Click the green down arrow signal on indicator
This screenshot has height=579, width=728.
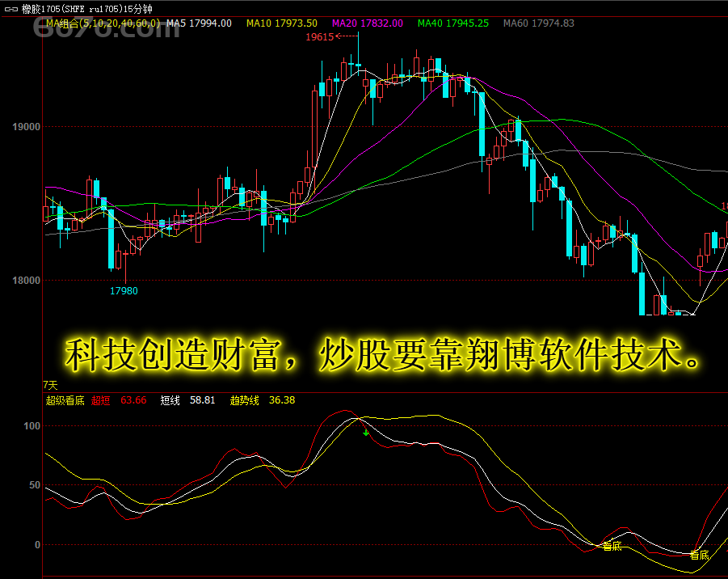click(366, 433)
